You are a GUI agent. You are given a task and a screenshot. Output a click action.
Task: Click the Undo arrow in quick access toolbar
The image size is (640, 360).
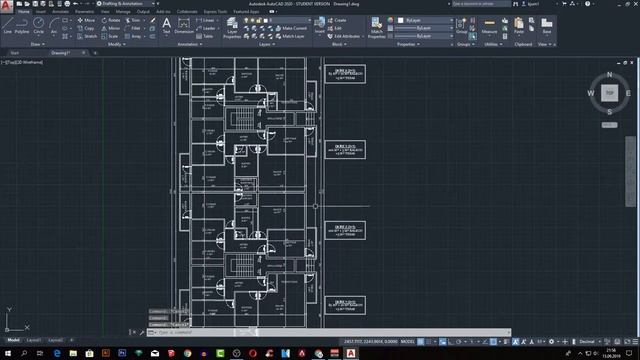76,4
